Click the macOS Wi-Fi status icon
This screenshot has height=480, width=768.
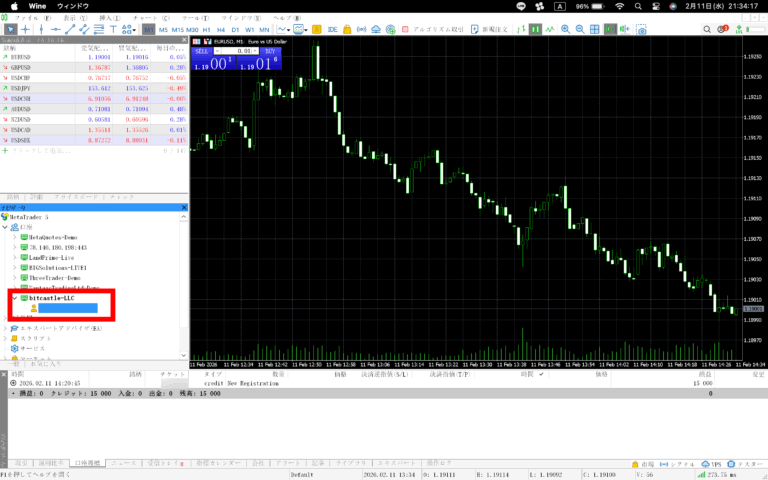pyautogui.click(x=619, y=6)
